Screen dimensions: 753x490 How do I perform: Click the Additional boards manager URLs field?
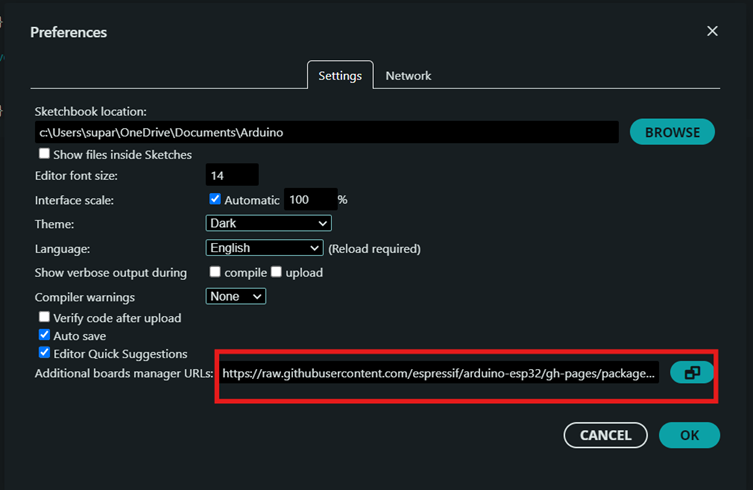pos(439,373)
